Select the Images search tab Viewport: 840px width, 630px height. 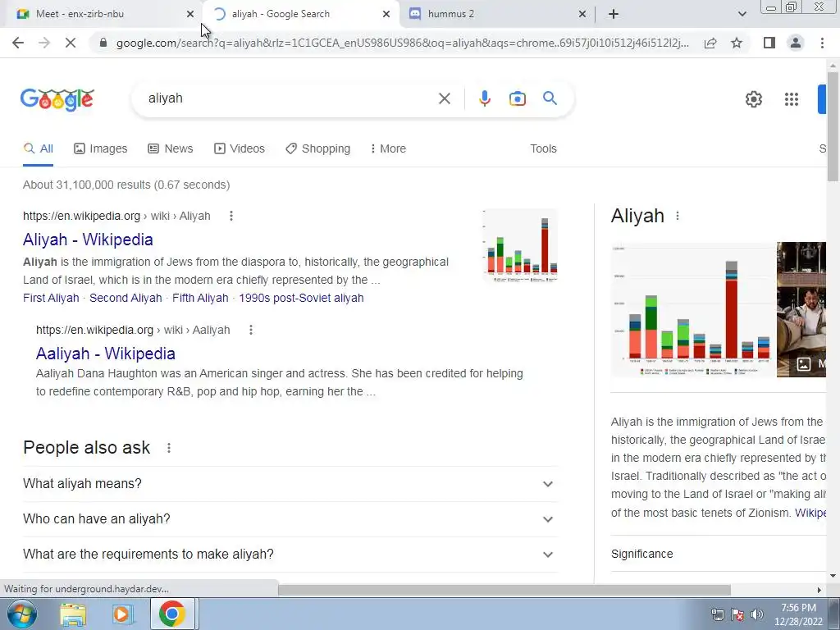(101, 148)
